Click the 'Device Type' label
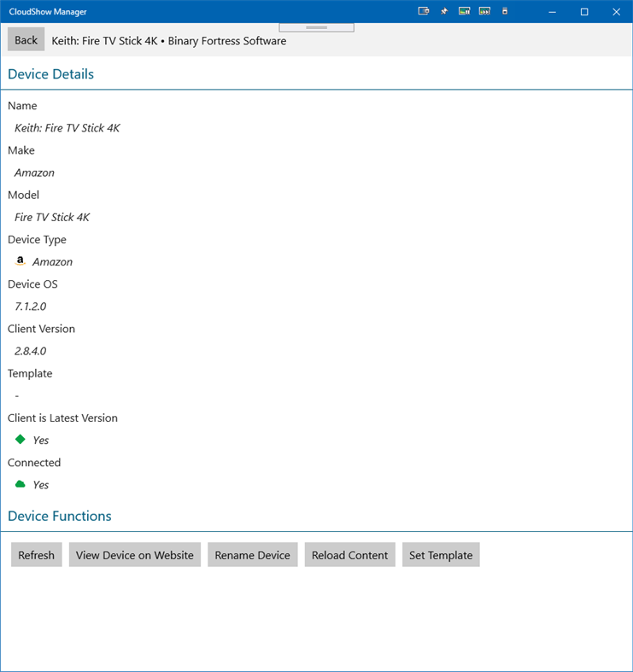 [37, 240]
